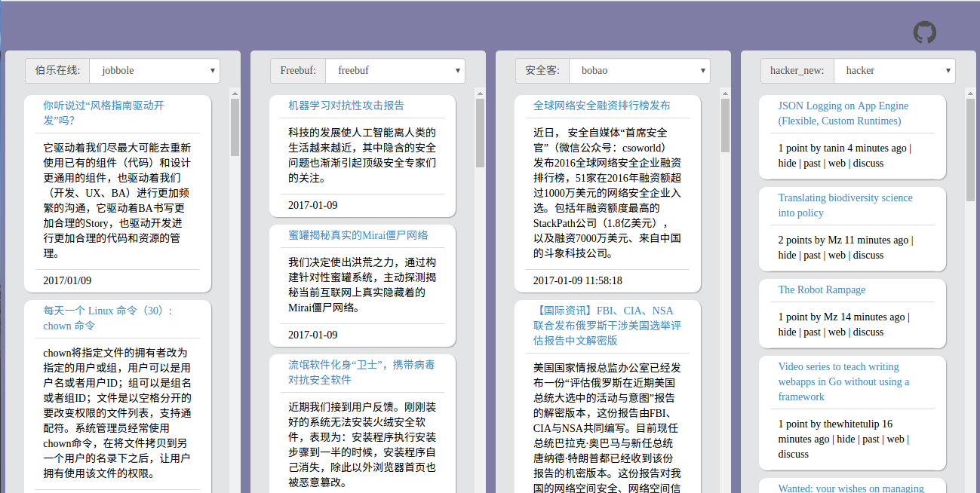
Task: Click summary starting 近日， 安全自媒体
Action: 607,193
